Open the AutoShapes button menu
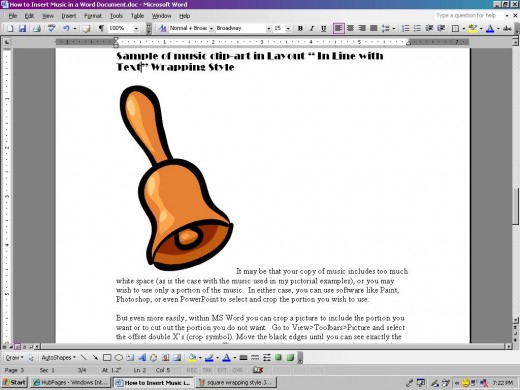The width and height of the screenshot is (520, 390). tap(58, 358)
